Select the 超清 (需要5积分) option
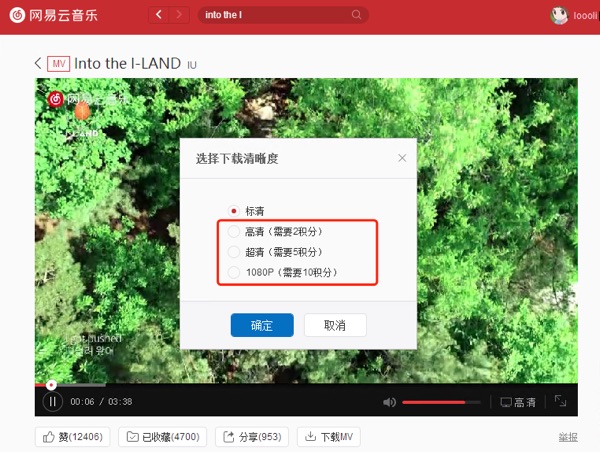The height and width of the screenshot is (452, 600). click(x=276, y=252)
